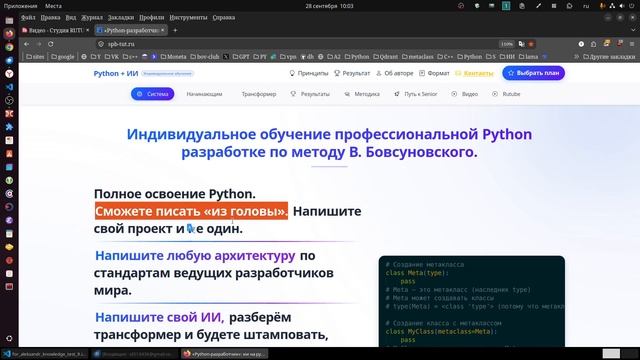Click the teal workspace indicator
The height and width of the screenshot is (360, 640).
(x=506, y=6)
